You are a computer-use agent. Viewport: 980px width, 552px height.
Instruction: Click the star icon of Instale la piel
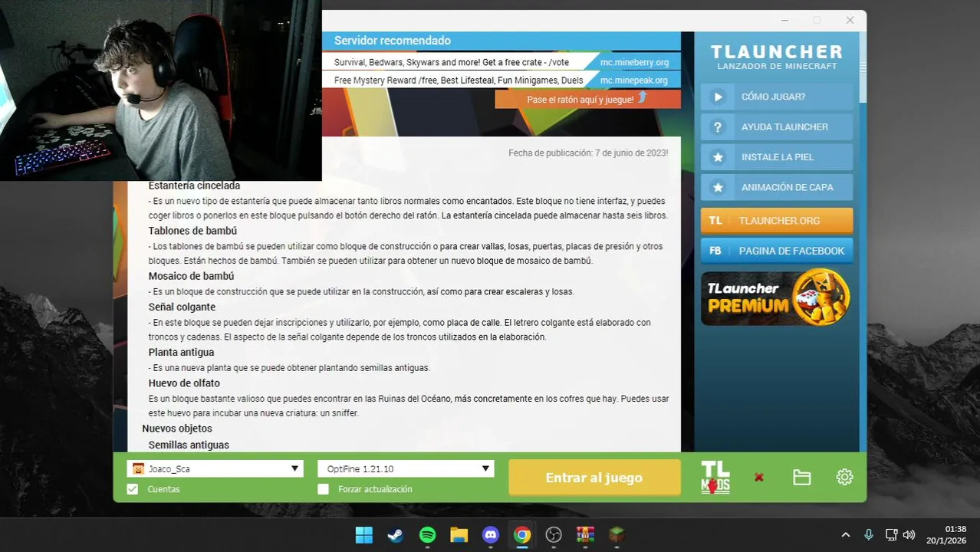click(x=718, y=157)
